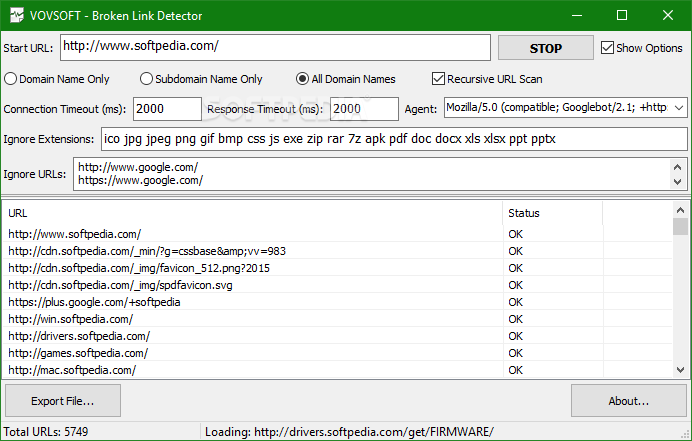The height and width of the screenshot is (441, 692).
Task: Open the Agent dropdown list
Action: pos(679,108)
